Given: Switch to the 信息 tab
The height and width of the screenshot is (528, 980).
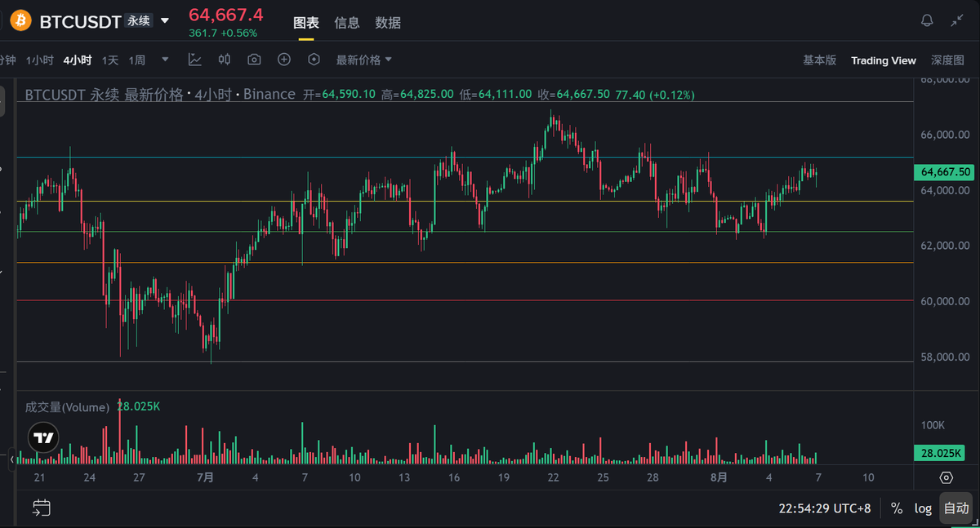Looking at the screenshot, I should click(x=347, y=23).
